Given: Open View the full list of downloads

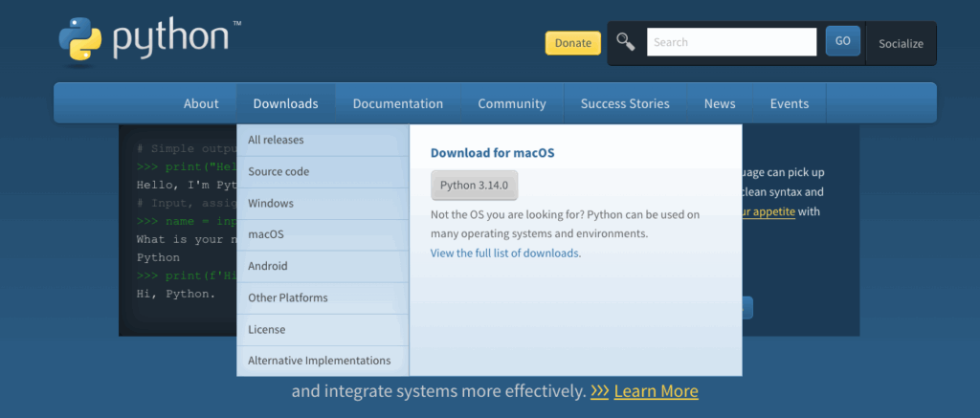Looking at the screenshot, I should pos(505,253).
